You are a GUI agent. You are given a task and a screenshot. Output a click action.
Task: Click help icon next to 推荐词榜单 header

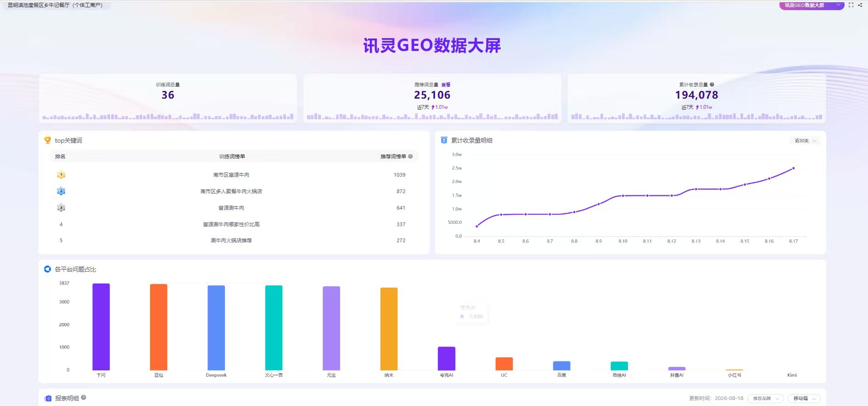[410, 156]
